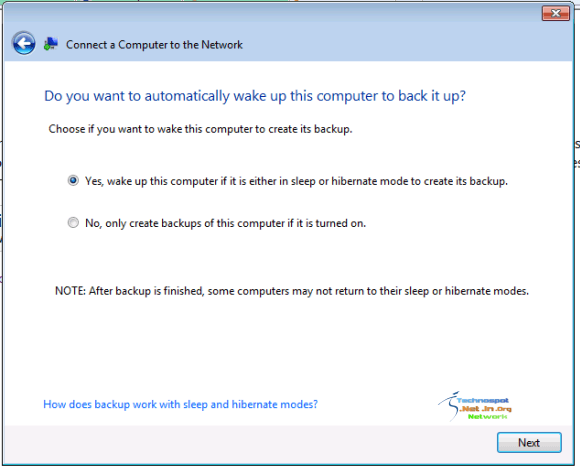Viewport: 580px width, 471px height.
Task: Click the blue header band right of the title
Action: pos(407,44)
